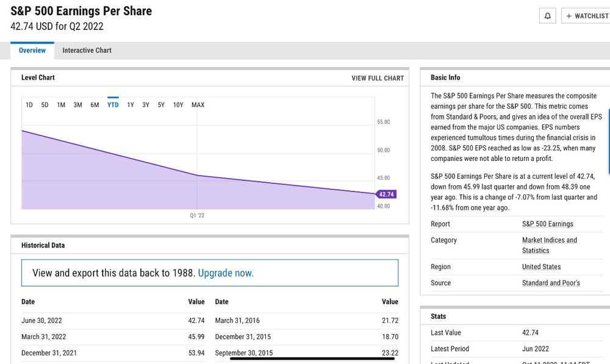610x364 pixels.
Task: Click the September 30, 2015 date row
Action: tap(307, 353)
